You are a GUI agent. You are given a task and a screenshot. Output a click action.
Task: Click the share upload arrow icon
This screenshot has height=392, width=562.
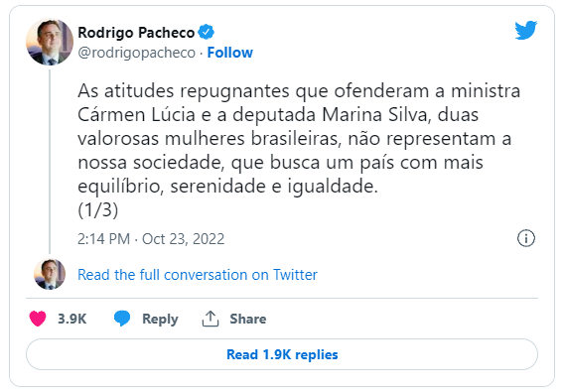211,319
